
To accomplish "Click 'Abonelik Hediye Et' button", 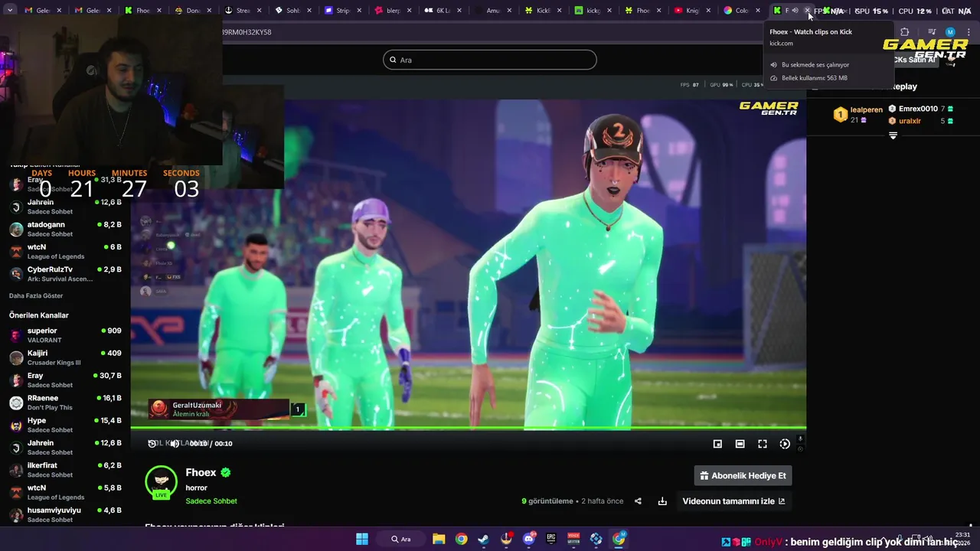I will point(743,475).
